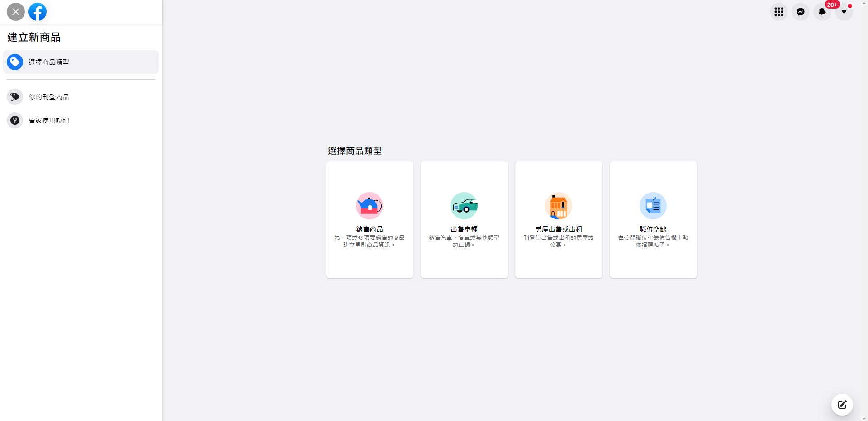
Task: Click the 銷售商品 shopping bag icon
Action: click(370, 206)
